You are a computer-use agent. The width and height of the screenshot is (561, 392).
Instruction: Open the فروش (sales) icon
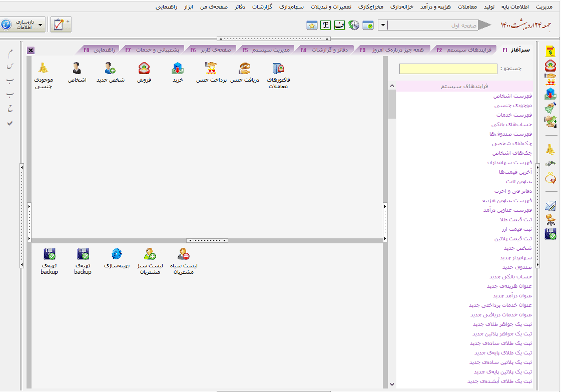145,69
